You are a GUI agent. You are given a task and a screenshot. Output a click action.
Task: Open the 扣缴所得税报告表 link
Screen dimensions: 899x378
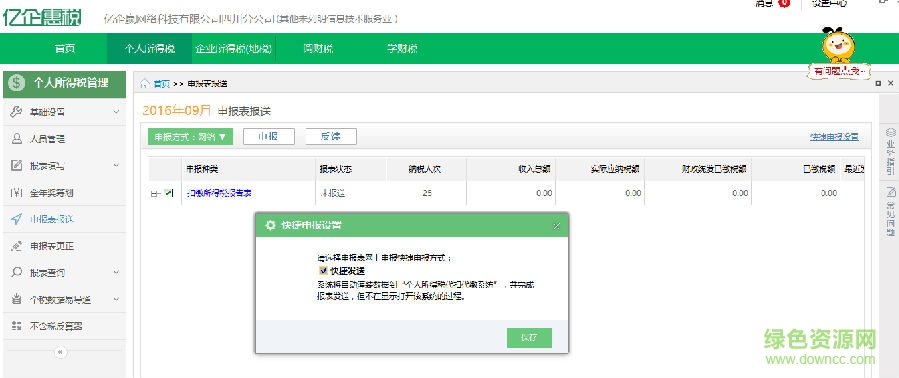219,193
